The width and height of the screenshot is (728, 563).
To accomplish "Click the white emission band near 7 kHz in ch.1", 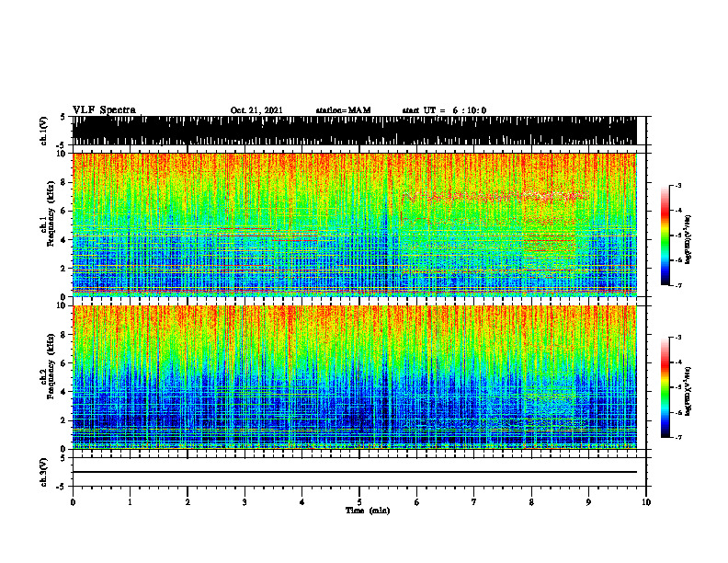I will point(495,196).
